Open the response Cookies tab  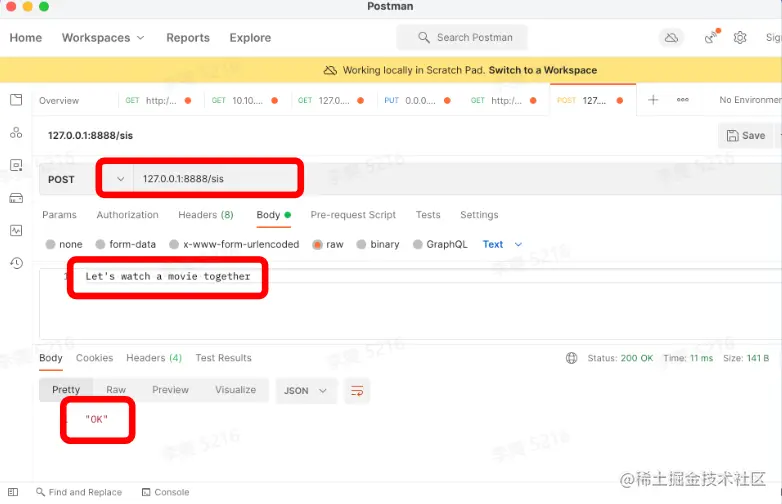94,358
